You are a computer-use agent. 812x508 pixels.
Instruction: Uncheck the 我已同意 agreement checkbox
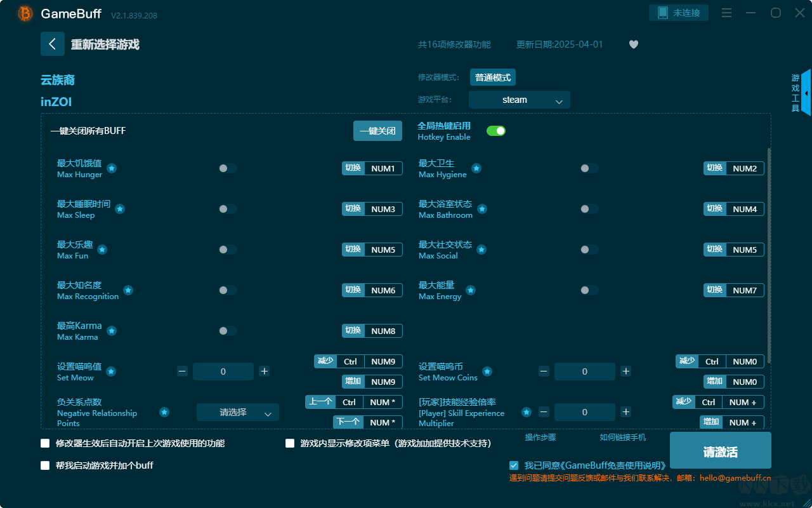tap(514, 465)
